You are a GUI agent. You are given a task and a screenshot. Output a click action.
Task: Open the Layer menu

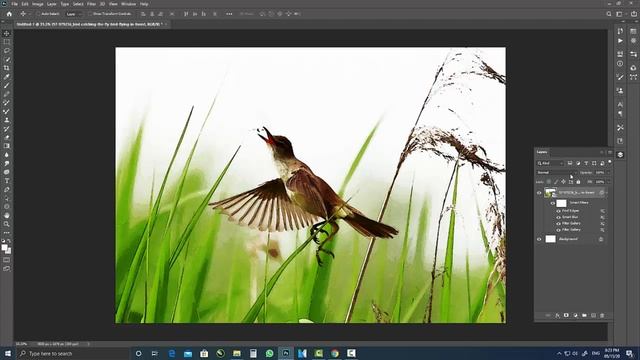coord(52,4)
